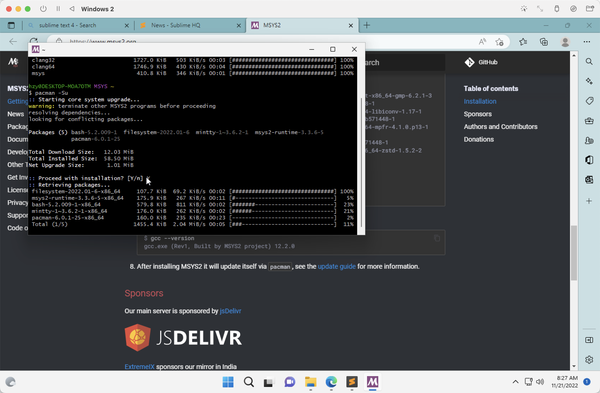Open File Explorer from the taskbar

pyautogui.click(x=310, y=382)
